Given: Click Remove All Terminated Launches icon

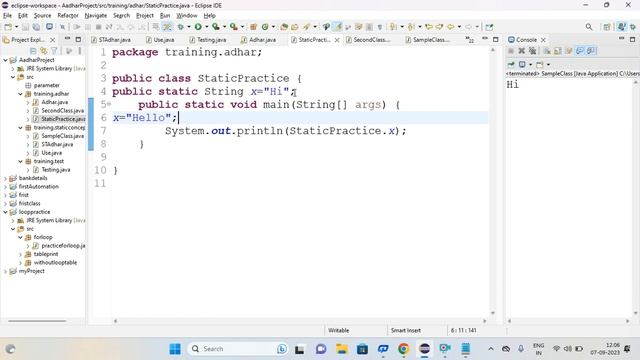Looking at the screenshot, I should (532, 51).
